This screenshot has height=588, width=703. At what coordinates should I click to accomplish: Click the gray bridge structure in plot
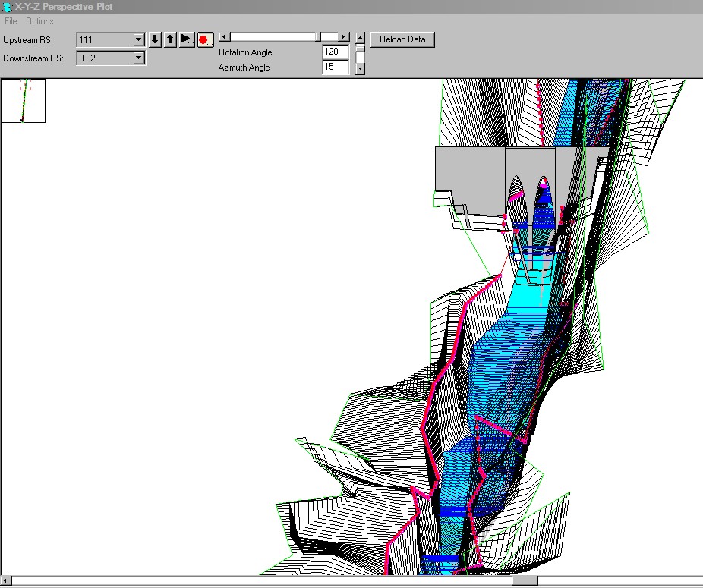click(x=471, y=171)
